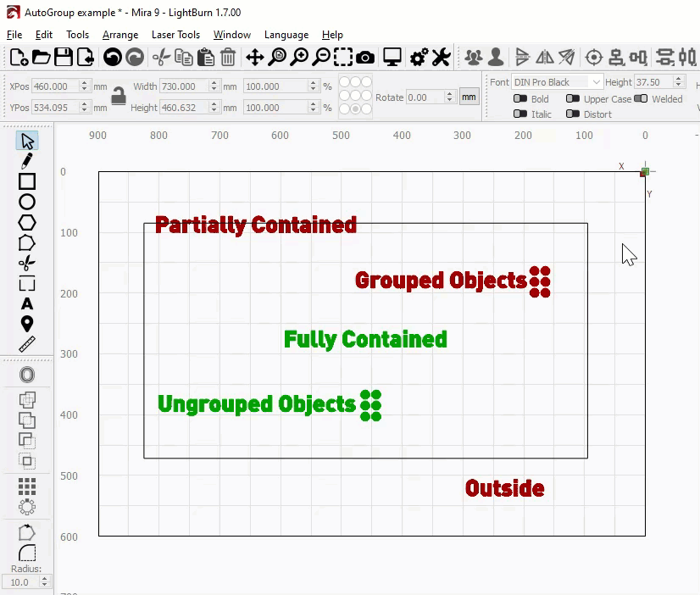The width and height of the screenshot is (700, 595).
Task: Click the mm units button
Action: [469, 97]
